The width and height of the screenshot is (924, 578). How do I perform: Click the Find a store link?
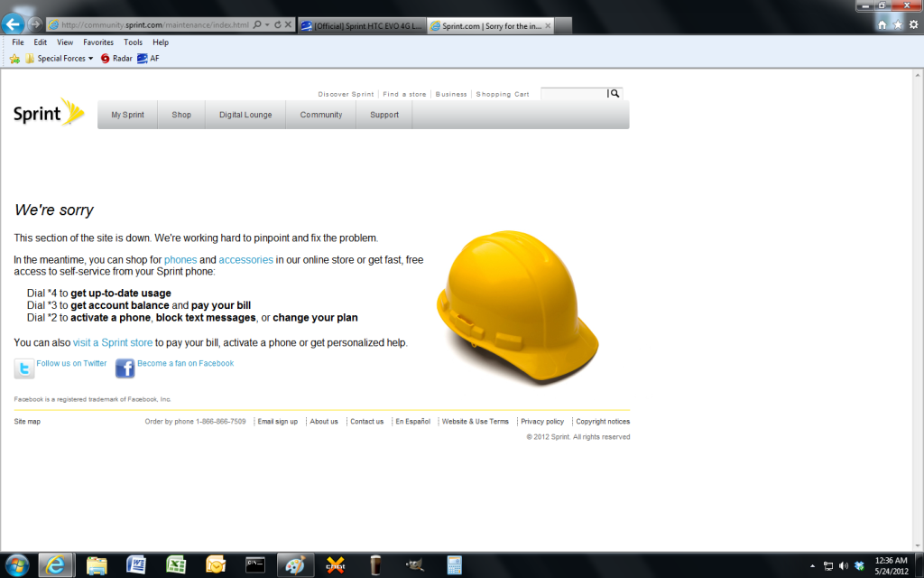point(404,94)
